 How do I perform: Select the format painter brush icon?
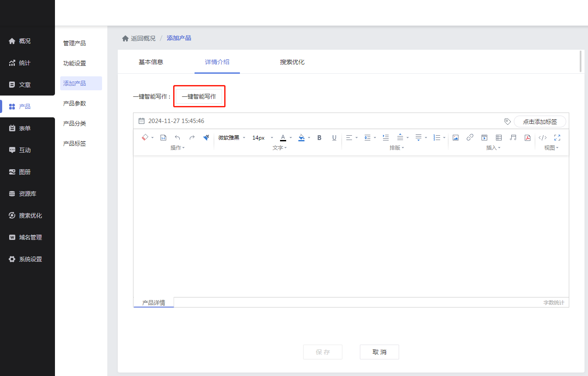pyautogui.click(x=206, y=137)
